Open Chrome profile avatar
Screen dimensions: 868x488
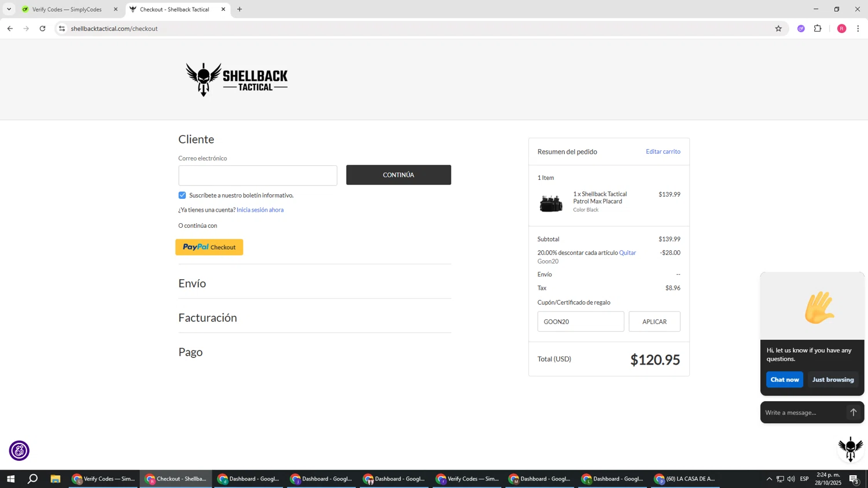(841, 28)
